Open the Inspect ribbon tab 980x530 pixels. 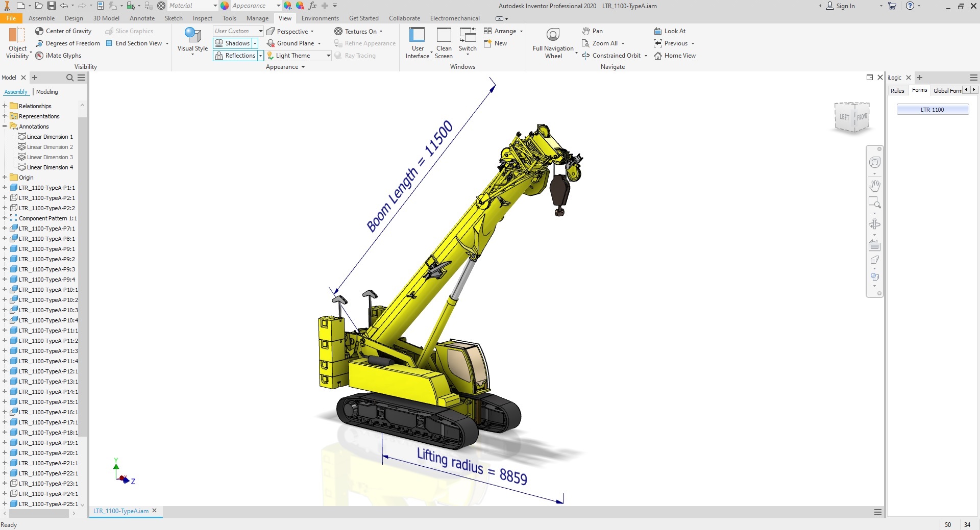pos(202,18)
